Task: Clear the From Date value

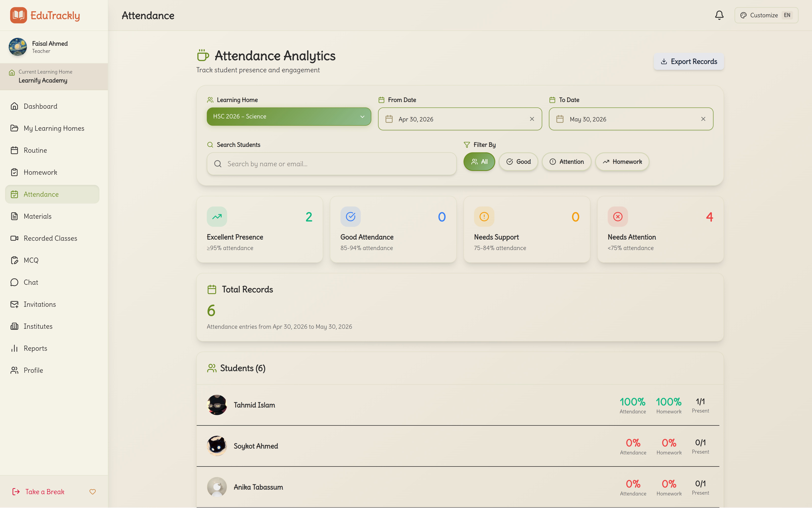Action: pyautogui.click(x=532, y=119)
